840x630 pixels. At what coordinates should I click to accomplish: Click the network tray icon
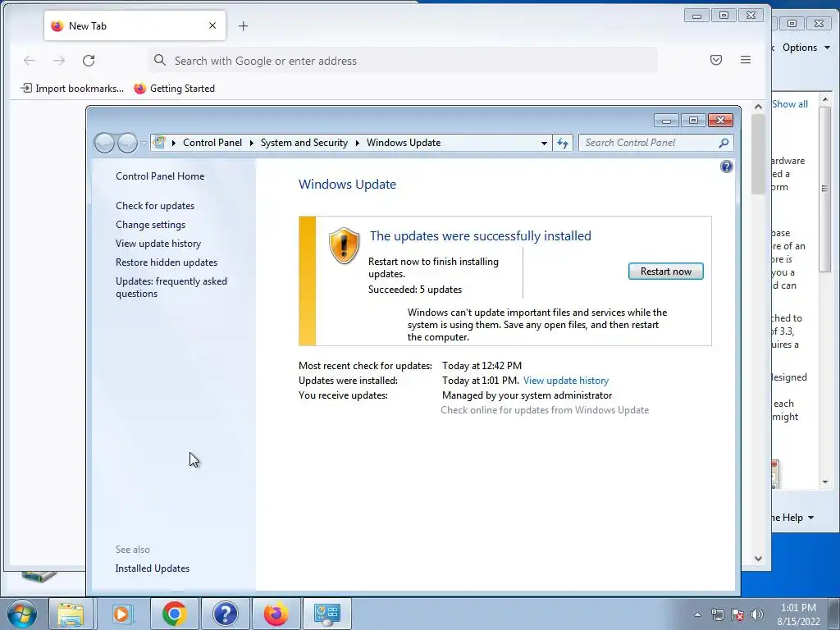[717, 614]
